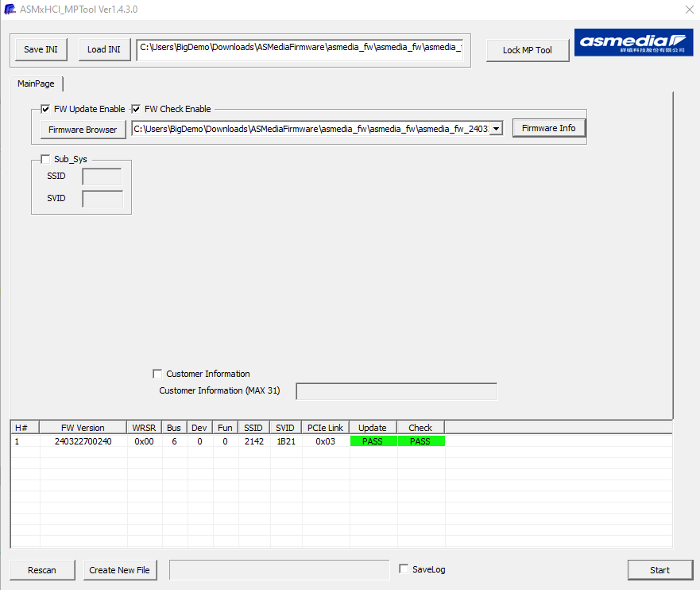Close the ASMxHCI_MPTool window

(688, 10)
